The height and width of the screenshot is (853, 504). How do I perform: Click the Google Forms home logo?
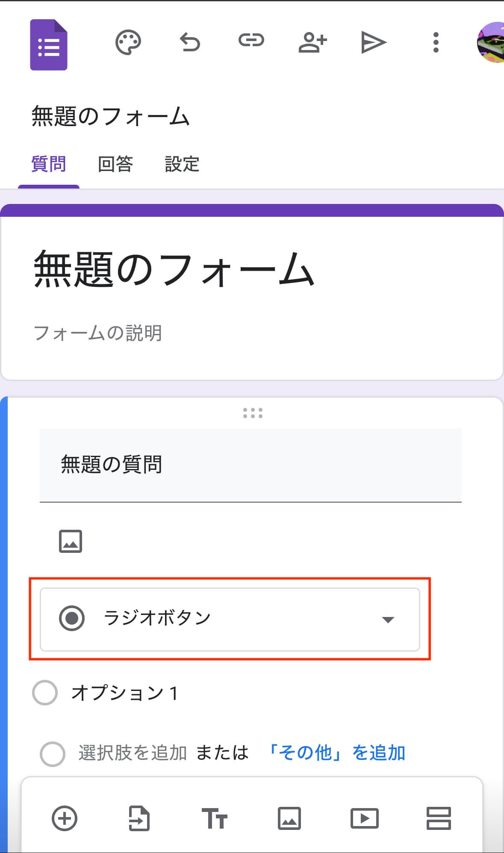[x=49, y=45]
